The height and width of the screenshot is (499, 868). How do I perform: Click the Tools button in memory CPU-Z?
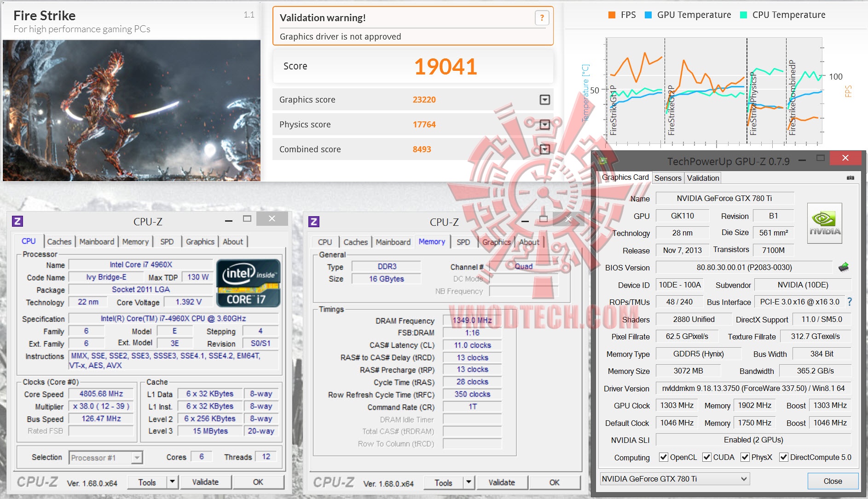coord(444,482)
